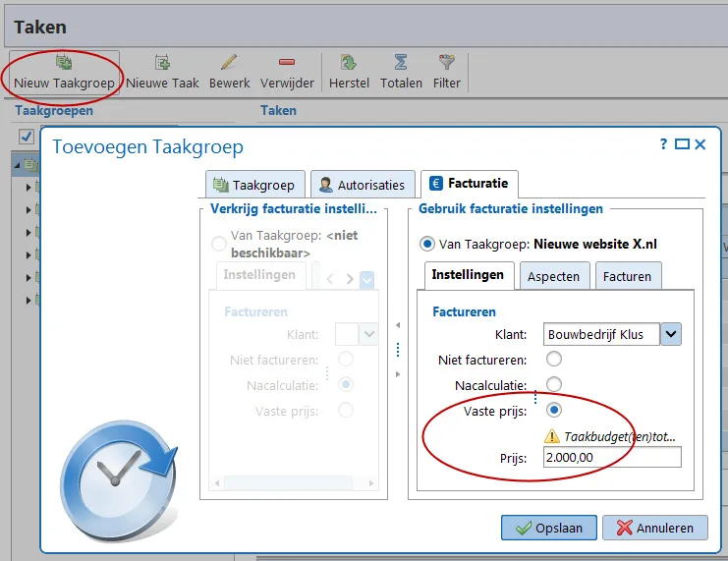Click the Verwijder red minus icon
Viewport: 728px width, 561px height.
pos(287,62)
